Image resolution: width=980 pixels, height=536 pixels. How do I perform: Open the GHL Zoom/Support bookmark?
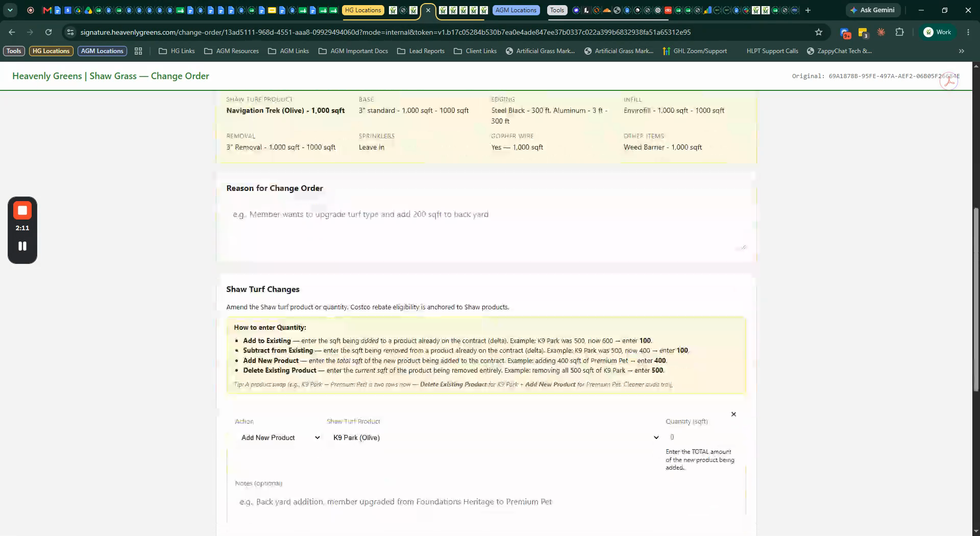point(695,51)
